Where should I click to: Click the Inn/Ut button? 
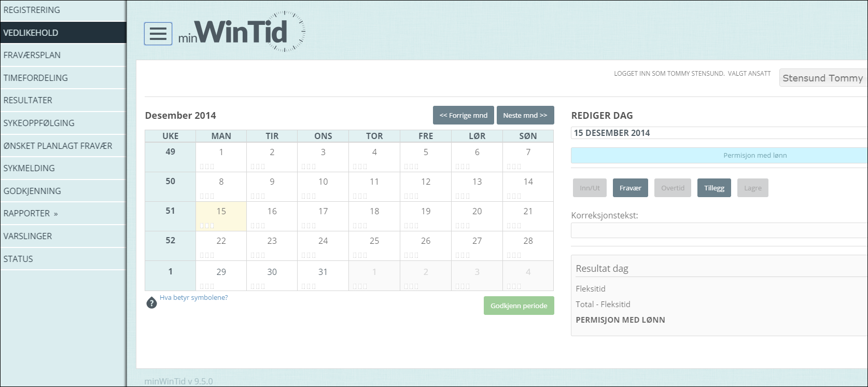(x=590, y=188)
